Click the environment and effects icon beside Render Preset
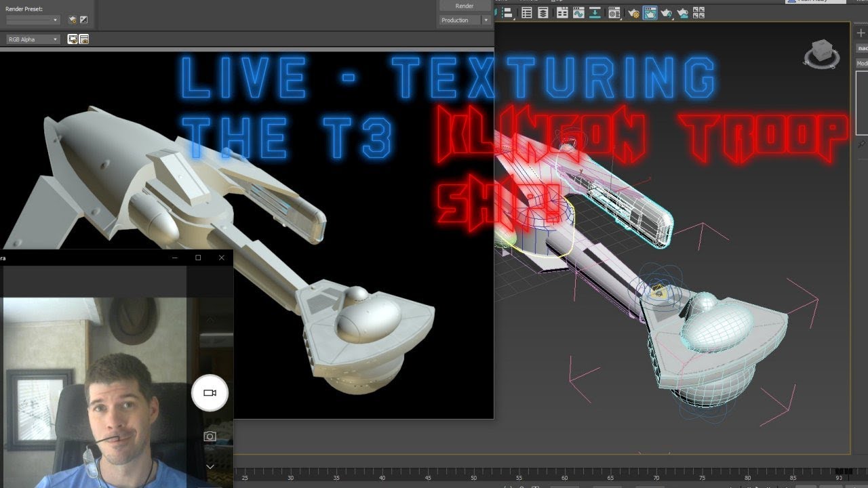Screen dimensions: 868x488 83,20
